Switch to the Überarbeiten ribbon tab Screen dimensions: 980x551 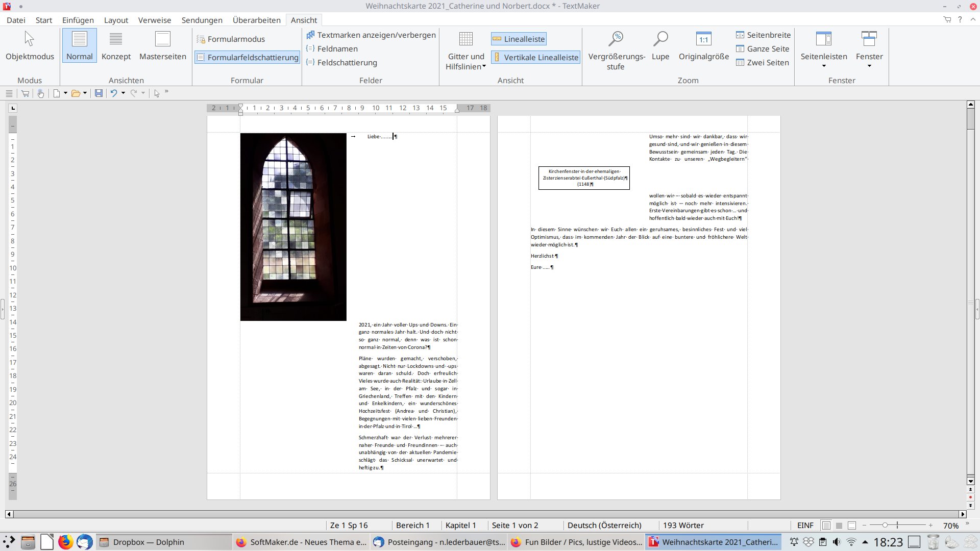(x=257, y=20)
